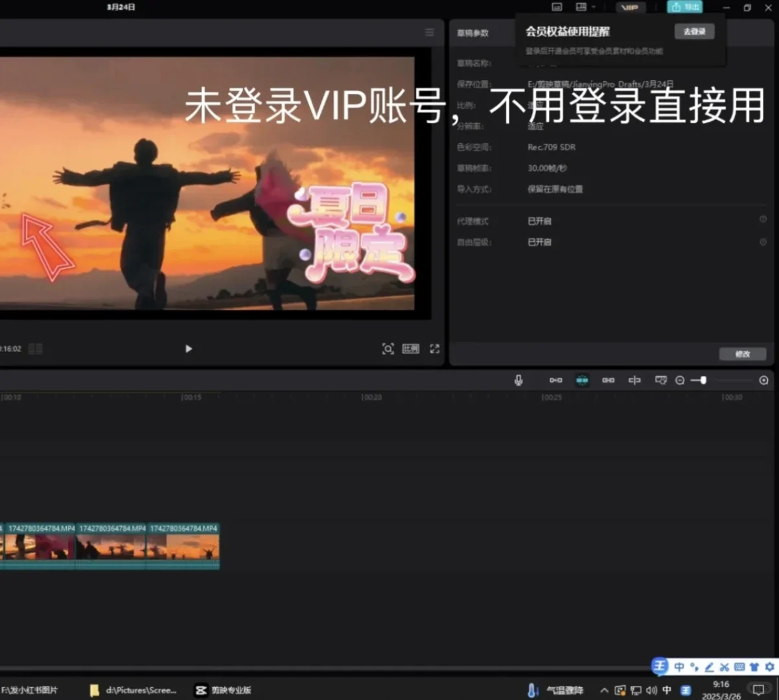Click the highlighted auto-snap magnet icon
779x700 pixels.
point(582,380)
